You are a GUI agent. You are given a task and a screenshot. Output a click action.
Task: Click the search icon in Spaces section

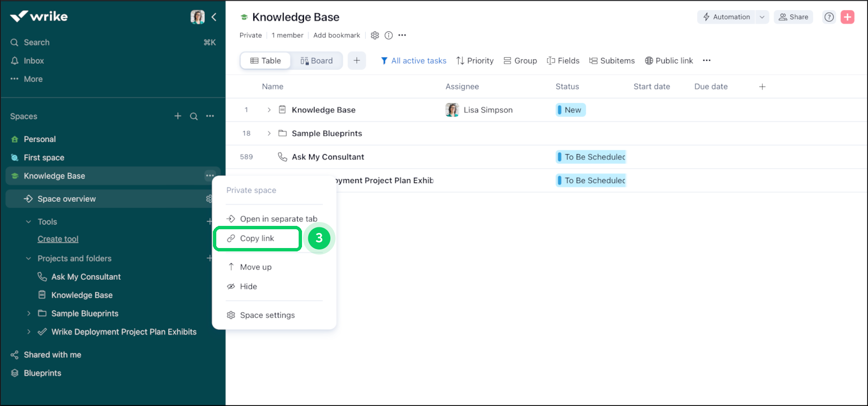coord(194,116)
